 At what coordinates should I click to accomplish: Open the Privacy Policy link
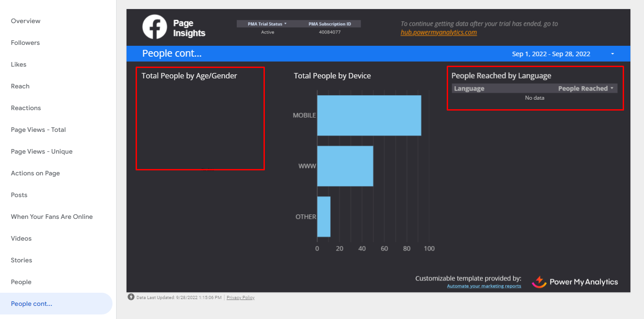coord(240,298)
